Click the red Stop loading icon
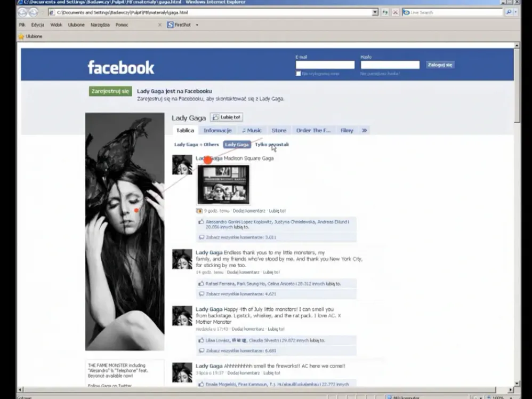Image resolution: width=532 pixels, height=399 pixels. coord(395,12)
